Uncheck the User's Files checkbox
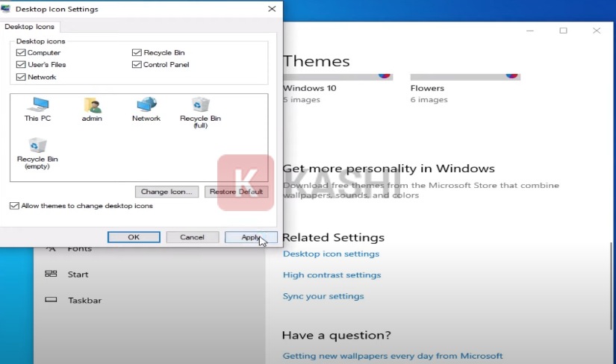The width and height of the screenshot is (616, 364). (x=21, y=64)
